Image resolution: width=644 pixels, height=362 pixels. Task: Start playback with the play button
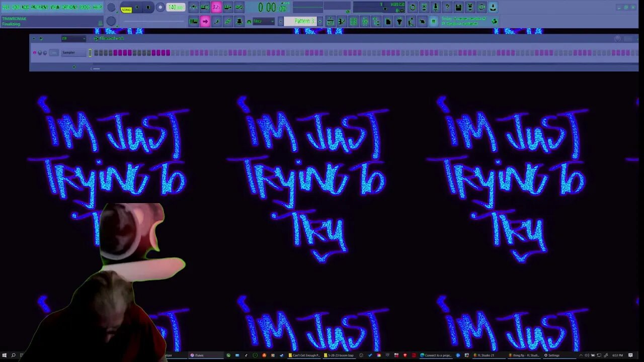point(137,7)
